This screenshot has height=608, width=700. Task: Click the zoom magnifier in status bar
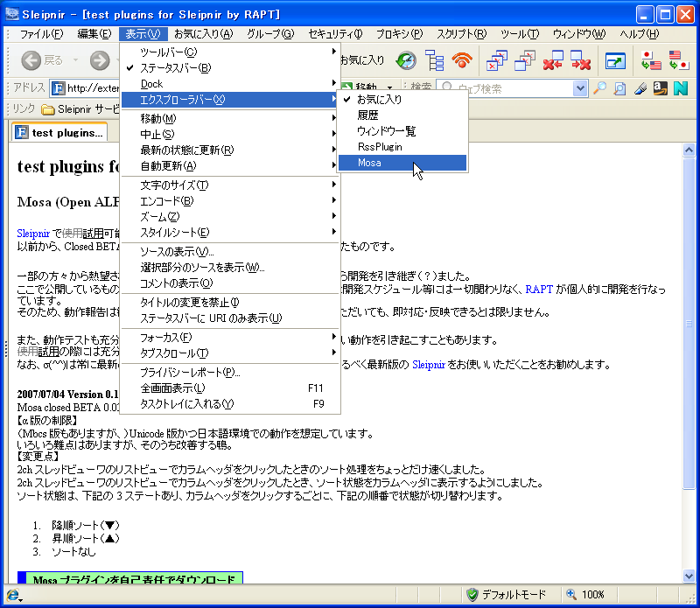pyautogui.click(x=571, y=594)
